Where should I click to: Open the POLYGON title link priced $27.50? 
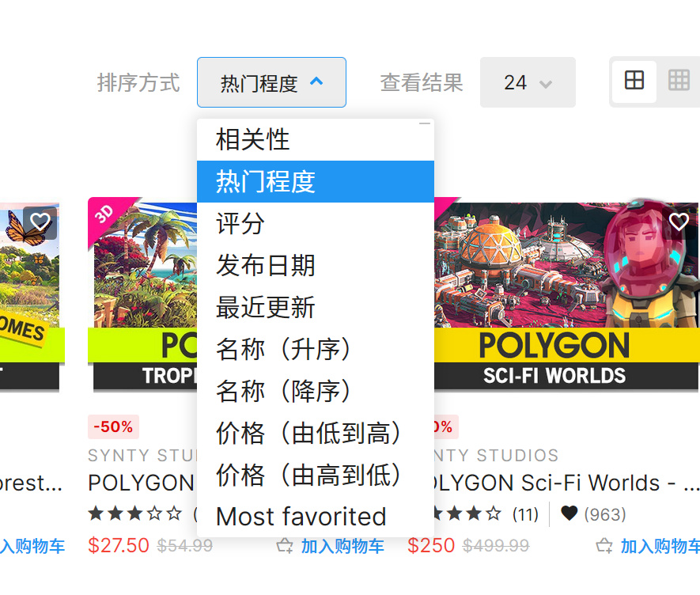tap(142, 483)
